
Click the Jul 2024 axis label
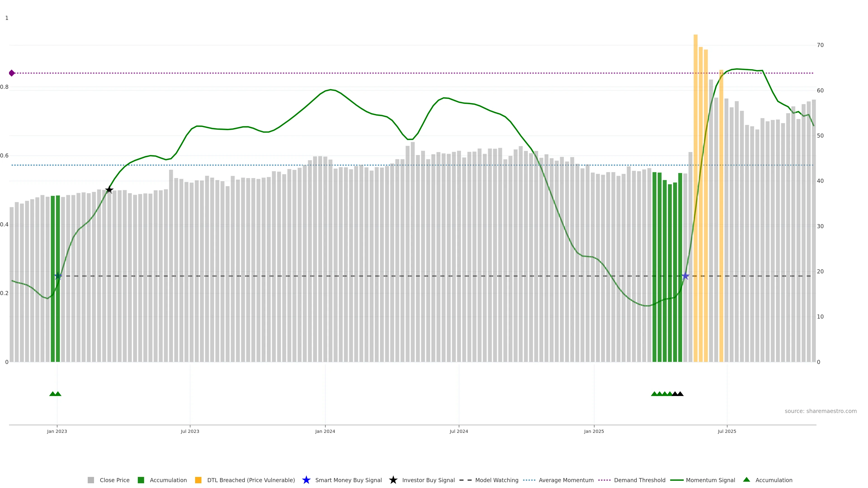pos(459,431)
